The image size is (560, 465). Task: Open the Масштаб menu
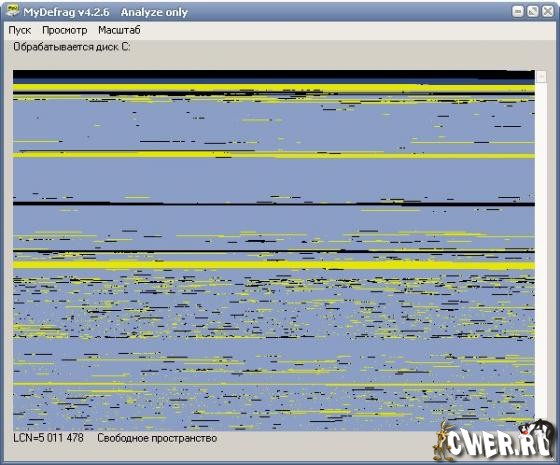119,30
